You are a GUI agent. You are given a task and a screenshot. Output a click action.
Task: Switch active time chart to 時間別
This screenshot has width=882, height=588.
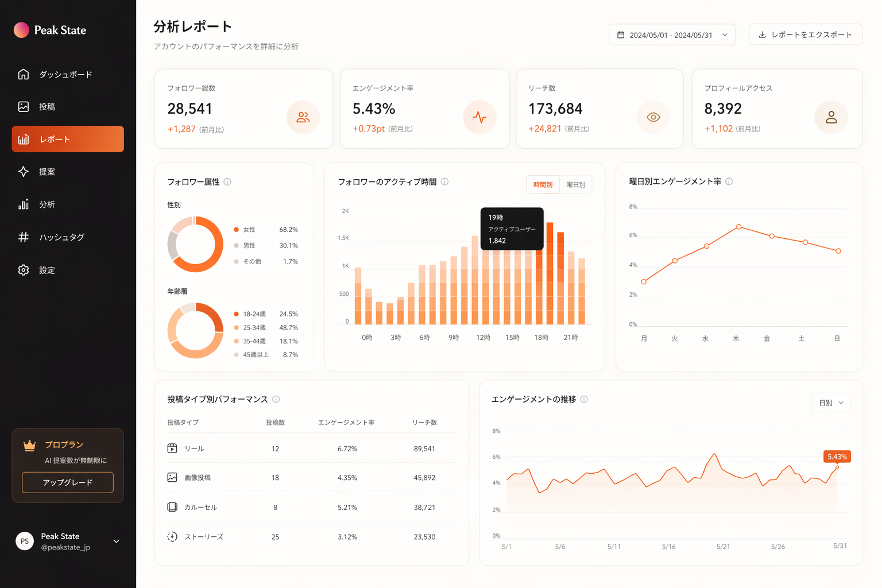[543, 184]
